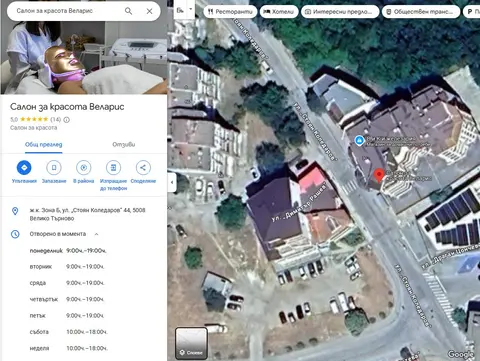Click the Запазване save icon
This screenshot has width=480, height=361.
click(x=54, y=168)
